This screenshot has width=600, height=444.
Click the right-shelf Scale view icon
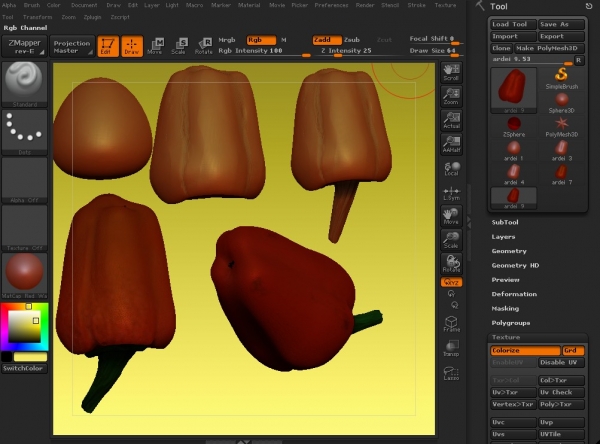tap(452, 240)
